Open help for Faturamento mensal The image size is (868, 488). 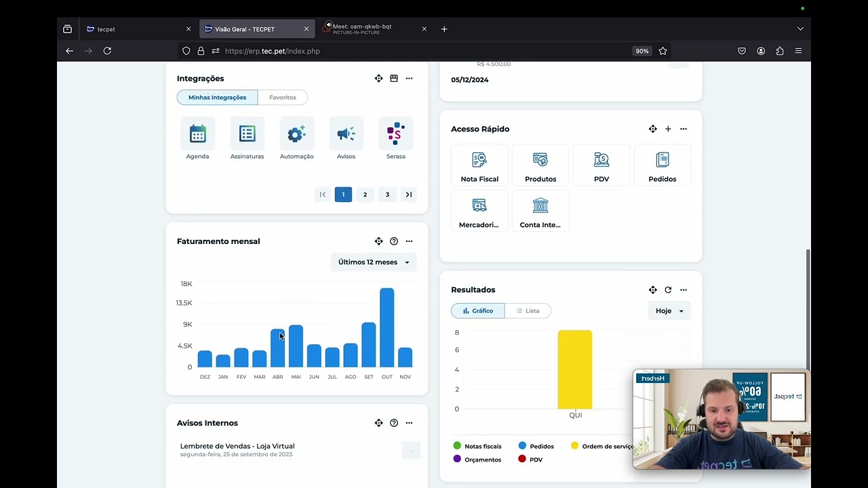394,241
